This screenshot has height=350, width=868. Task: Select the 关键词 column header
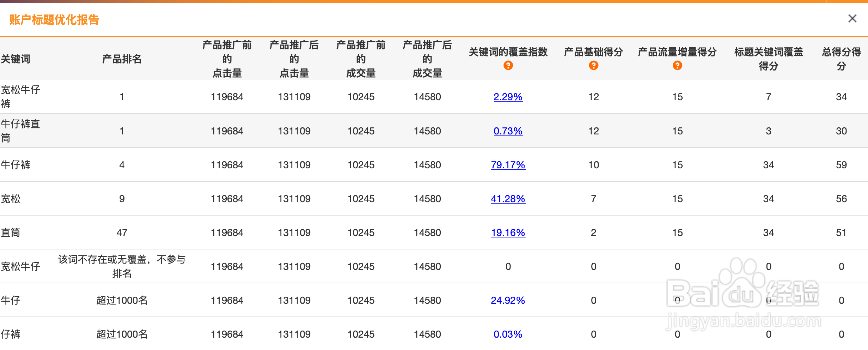point(16,59)
